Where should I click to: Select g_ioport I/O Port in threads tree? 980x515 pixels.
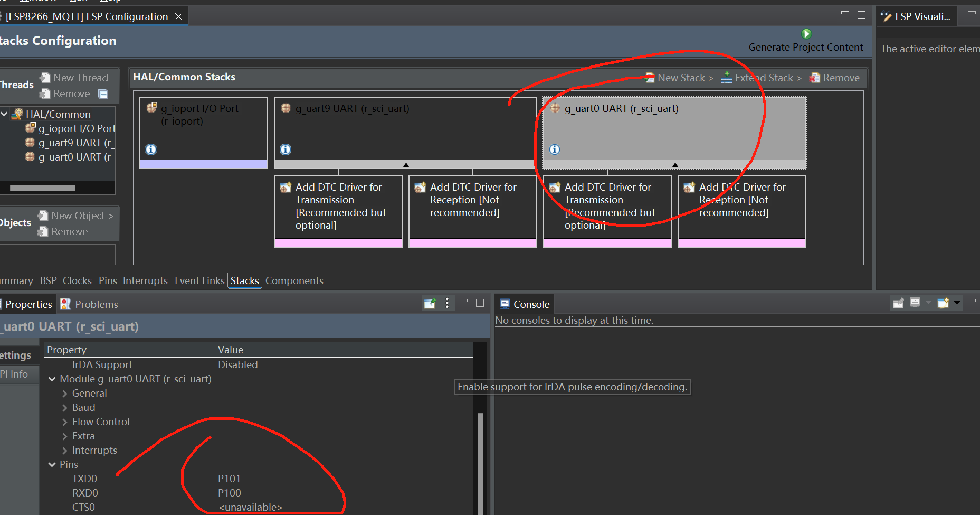(70, 128)
